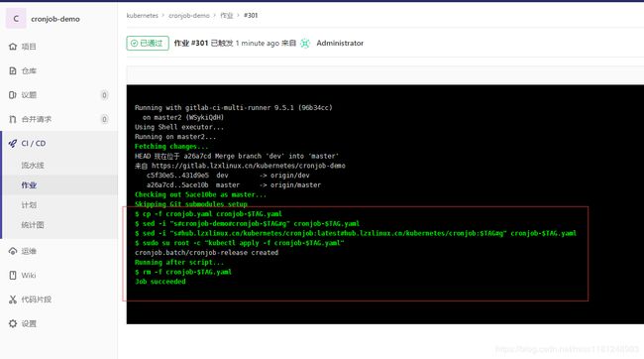Image resolution: width=644 pixels, height=359 pixels.
Task: Click 'Fetching changes...' log line
Action: point(171,147)
